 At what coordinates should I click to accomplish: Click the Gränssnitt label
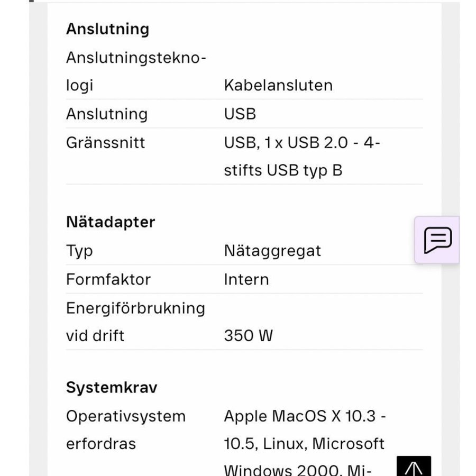pos(105,142)
